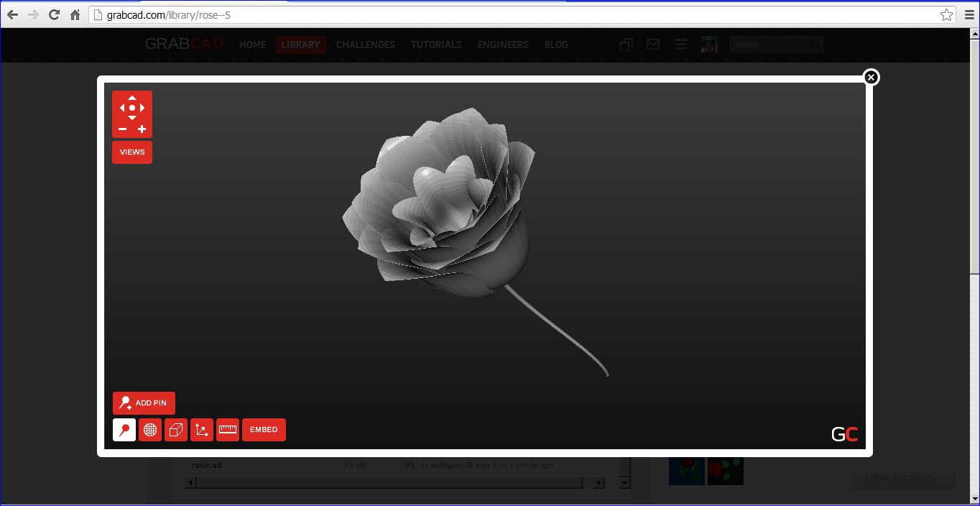Viewport: 980px width, 506px height.
Task: Click the overlapping squares icon in header
Action: 627,45
